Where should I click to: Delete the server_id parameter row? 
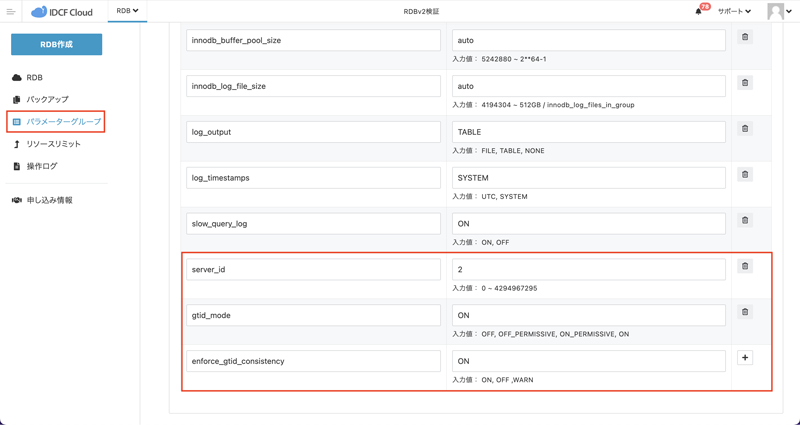(745, 267)
